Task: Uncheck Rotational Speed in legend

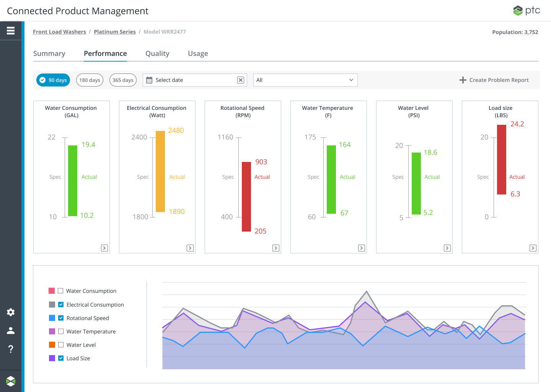Action: tap(61, 318)
